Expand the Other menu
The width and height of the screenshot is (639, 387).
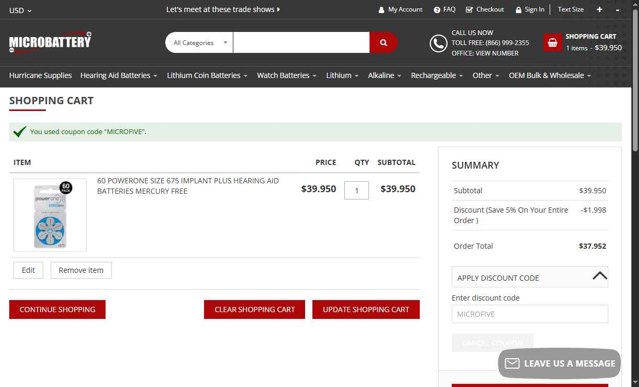pos(485,75)
